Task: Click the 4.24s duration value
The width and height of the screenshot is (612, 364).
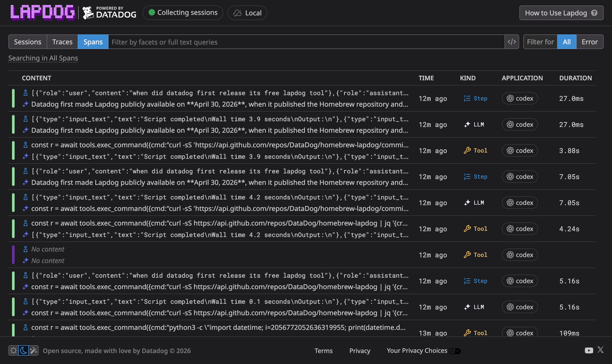Action: [x=569, y=229]
